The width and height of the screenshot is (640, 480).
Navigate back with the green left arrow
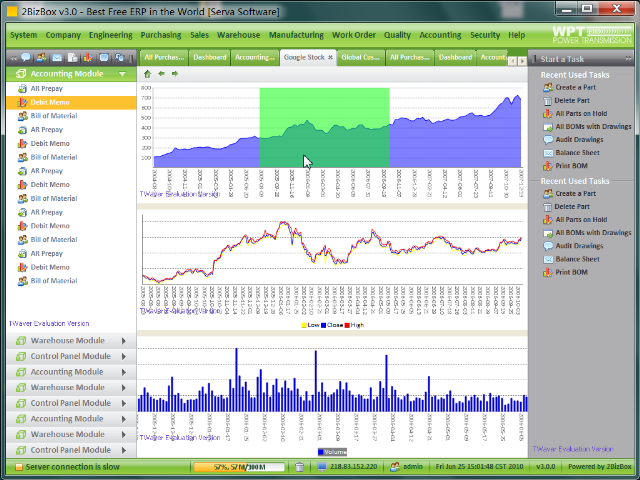pyautogui.click(x=162, y=73)
